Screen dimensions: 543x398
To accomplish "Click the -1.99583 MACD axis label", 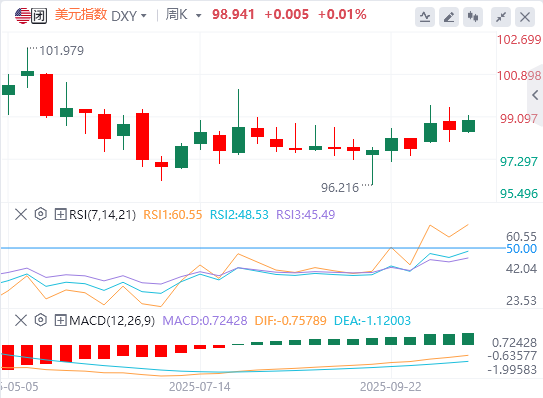I will (x=512, y=370).
